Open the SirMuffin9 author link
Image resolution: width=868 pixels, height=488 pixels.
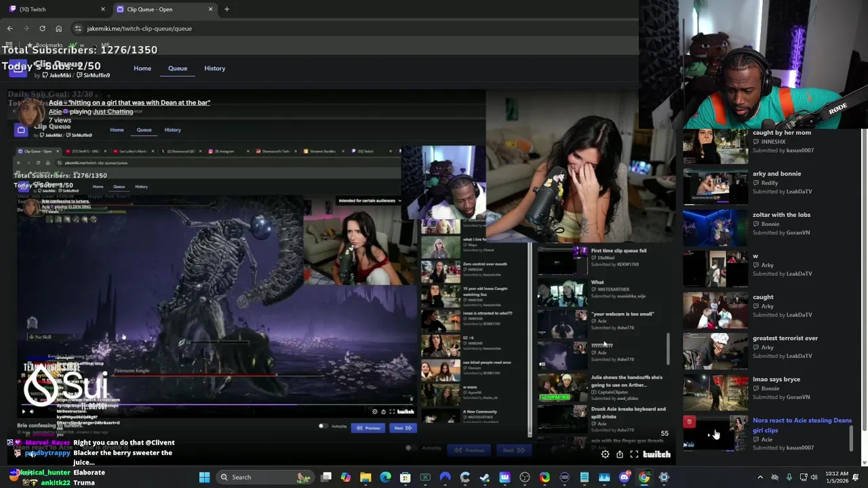(x=93, y=75)
